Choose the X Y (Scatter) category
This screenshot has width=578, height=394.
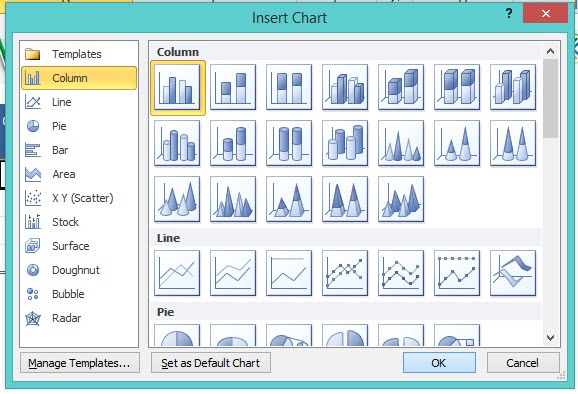(x=79, y=198)
